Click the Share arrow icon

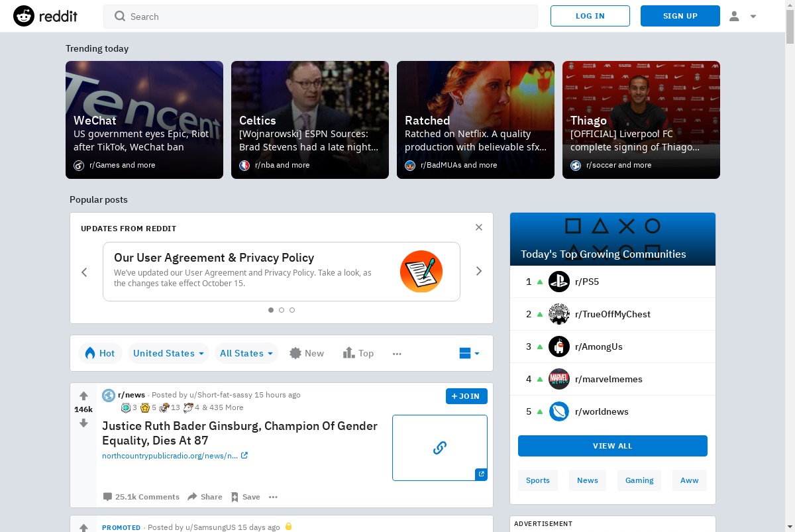tap(192, 496)
